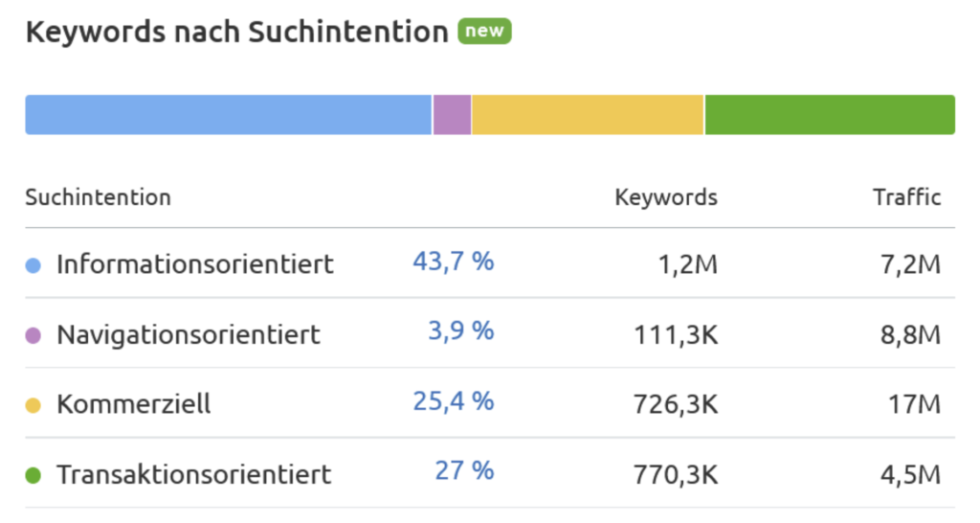This screenshot has width=980, height=523.
Task: Select the green Transaktionsorientiert bar segment
Action: 830,115
